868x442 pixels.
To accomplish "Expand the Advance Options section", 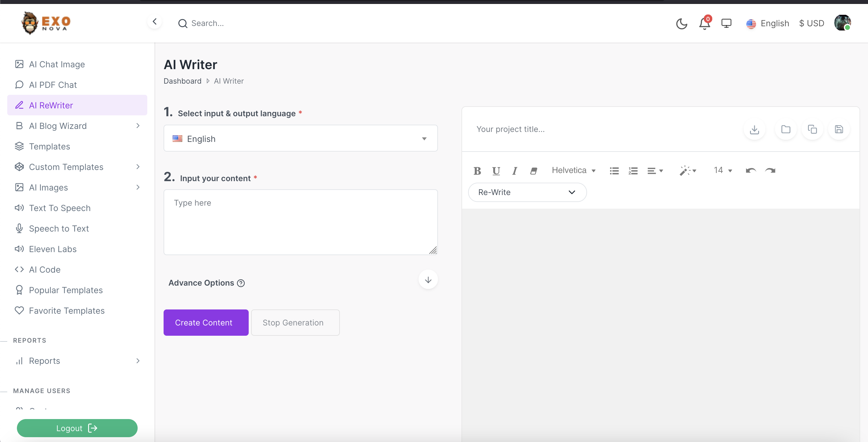I will pos(428,280).
